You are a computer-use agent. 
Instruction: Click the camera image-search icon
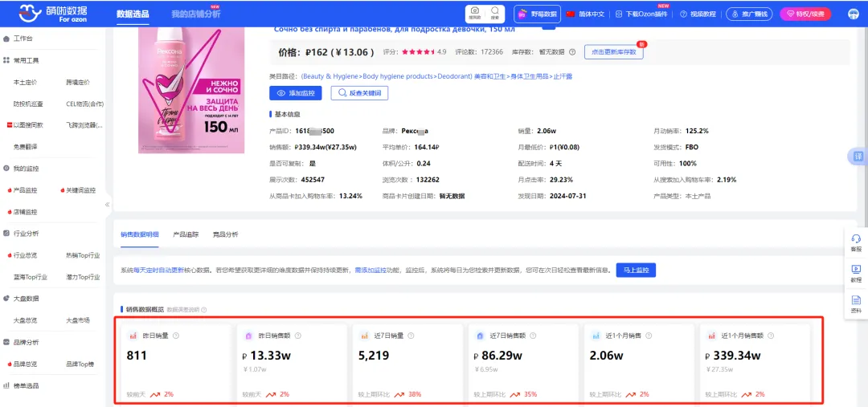475,14
